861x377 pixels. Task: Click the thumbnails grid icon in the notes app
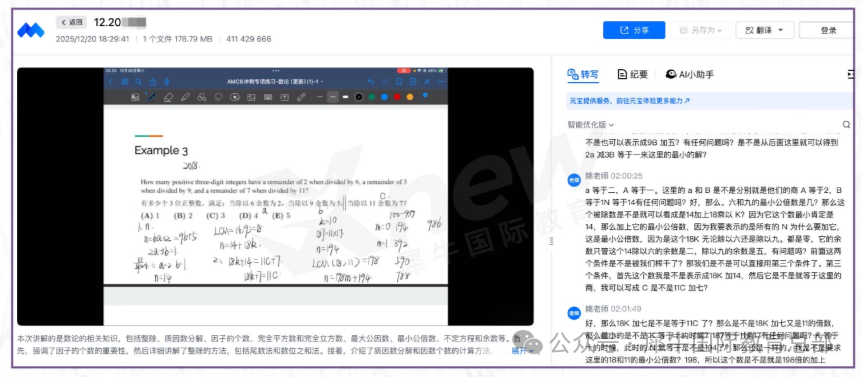click(x=125, y=82)
